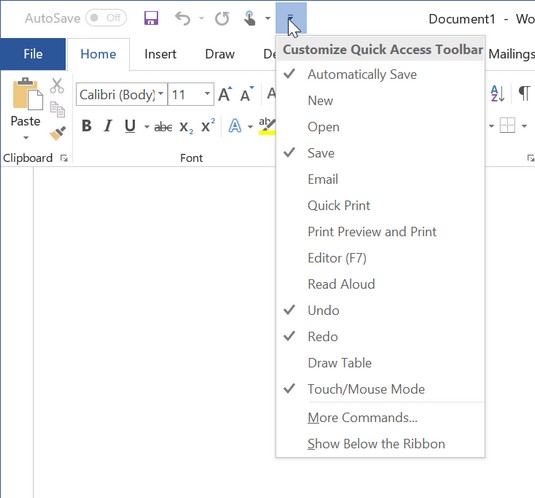This screenshot has height=498, width=535.
Task: Open the Borders dropdown arrow
Action: pos(524,126)
